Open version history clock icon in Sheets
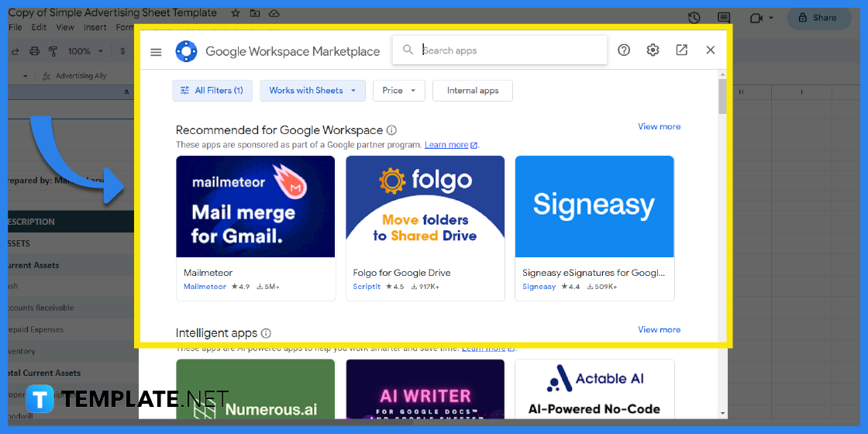 (694, 18)
